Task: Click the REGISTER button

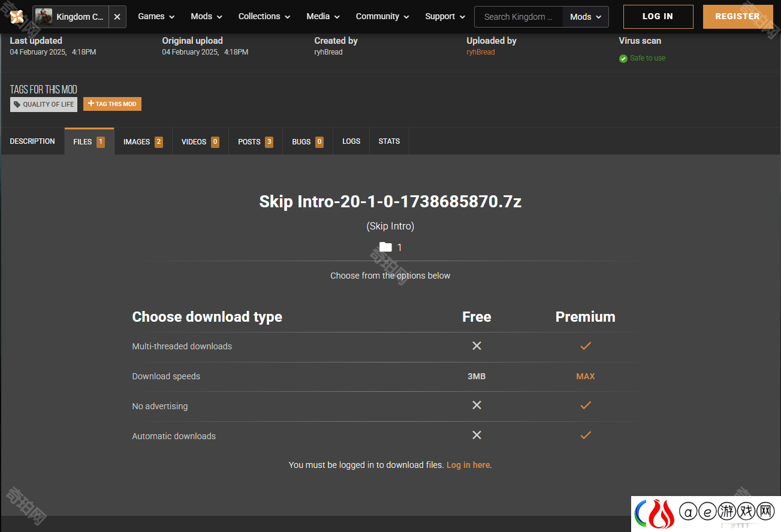Action: tap(738, 17)
